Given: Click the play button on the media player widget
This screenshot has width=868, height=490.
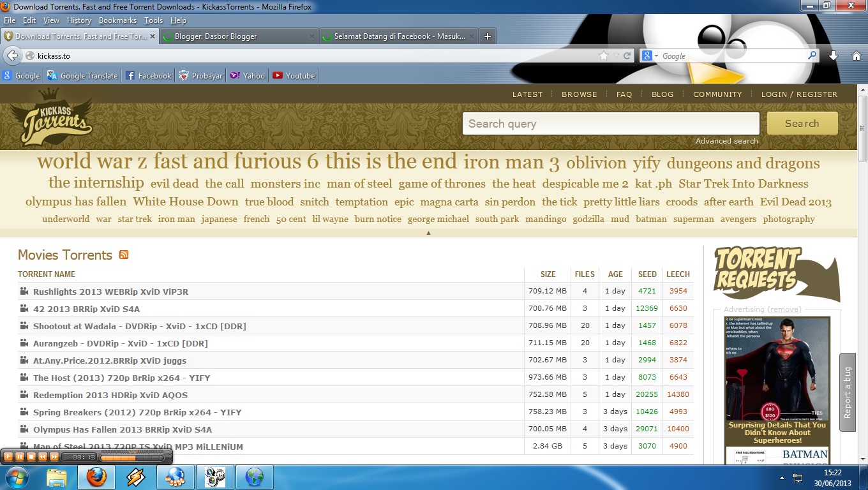Looking at the screenshot, I should pyautogui.click(x=8, y=457).
